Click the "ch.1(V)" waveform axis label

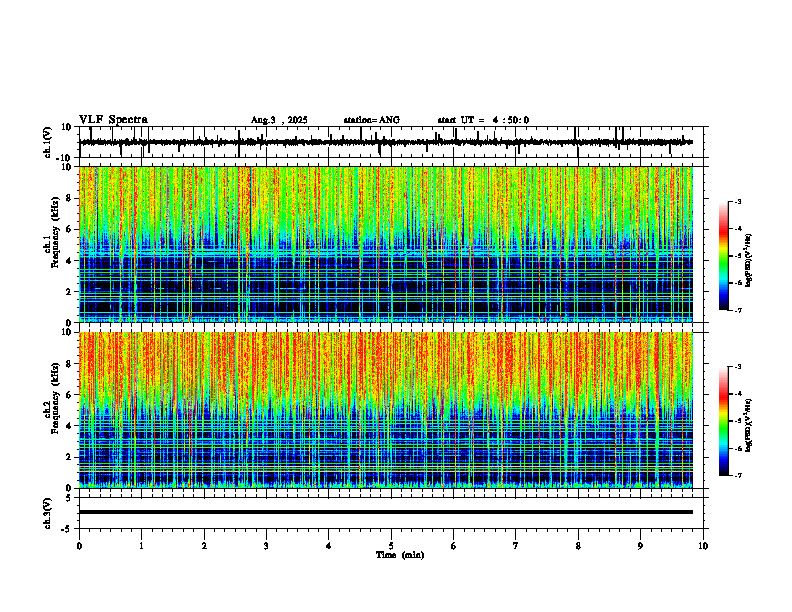tap(47, 142)
